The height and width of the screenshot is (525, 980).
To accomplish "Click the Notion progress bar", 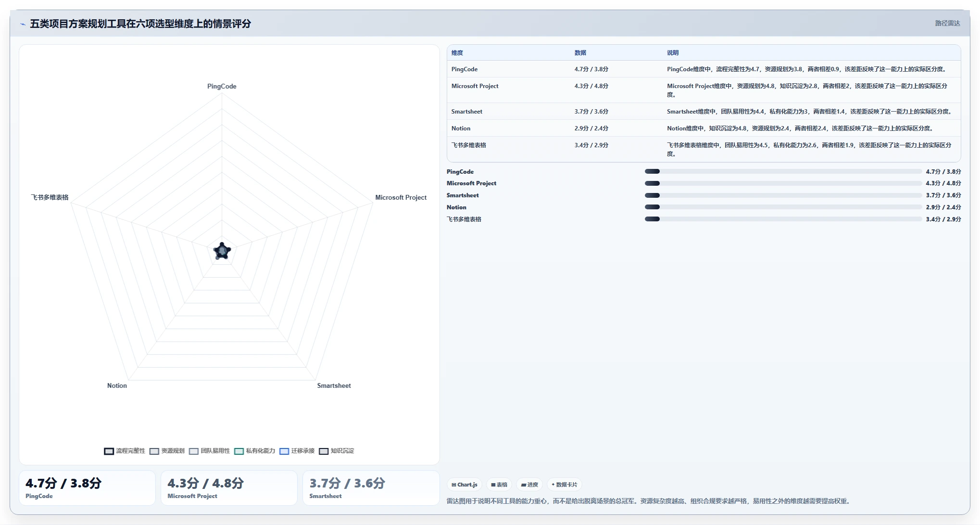I will pyautogui.click(x=783, y=207).
